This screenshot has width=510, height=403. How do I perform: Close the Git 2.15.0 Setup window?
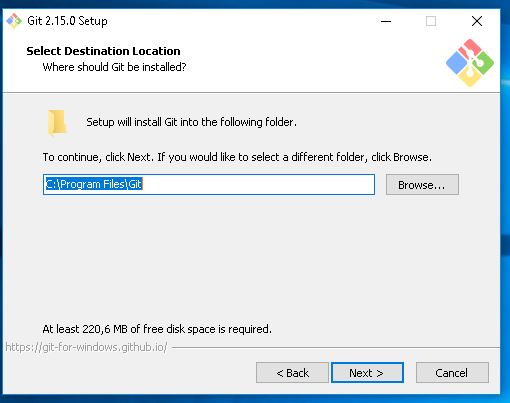(477, 21)
